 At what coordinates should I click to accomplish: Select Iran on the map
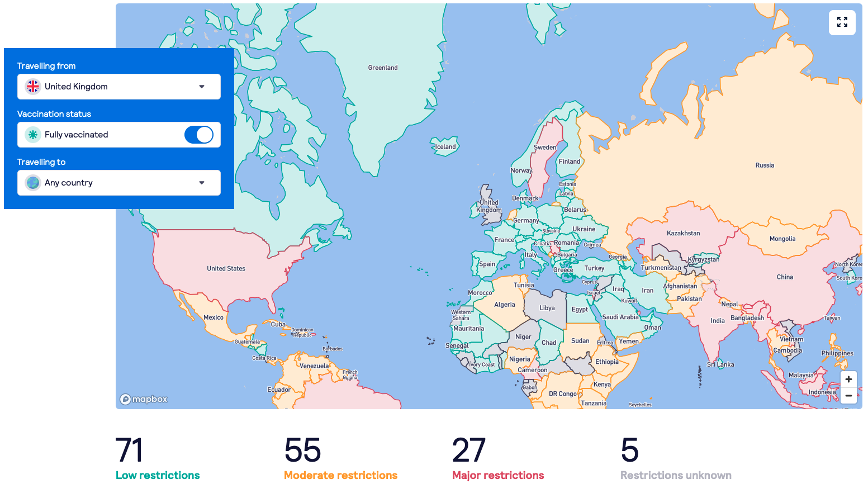tap(647, 291)
